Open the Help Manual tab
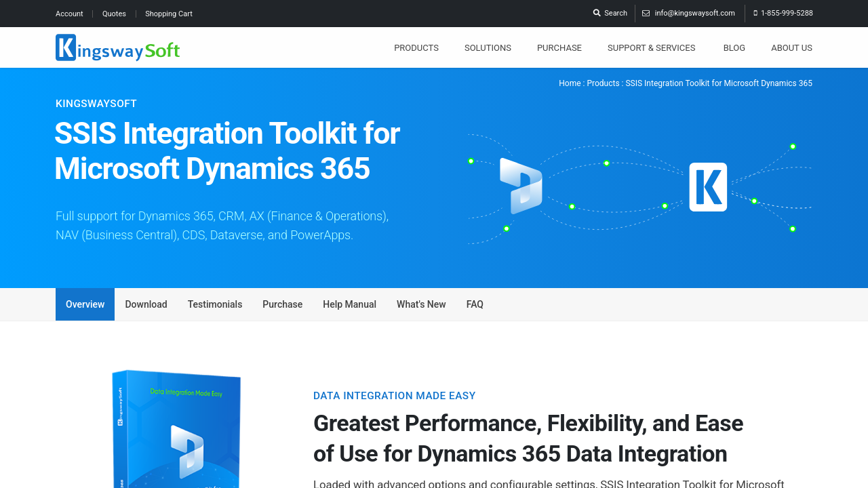The image size is (868, 488). tap(349, 304)
